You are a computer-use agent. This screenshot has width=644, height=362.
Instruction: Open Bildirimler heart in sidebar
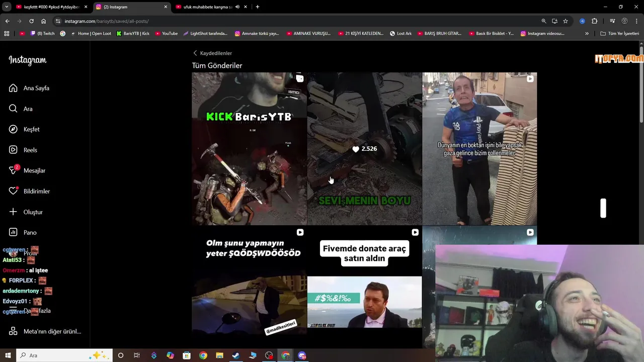click(x=30, y=191)
